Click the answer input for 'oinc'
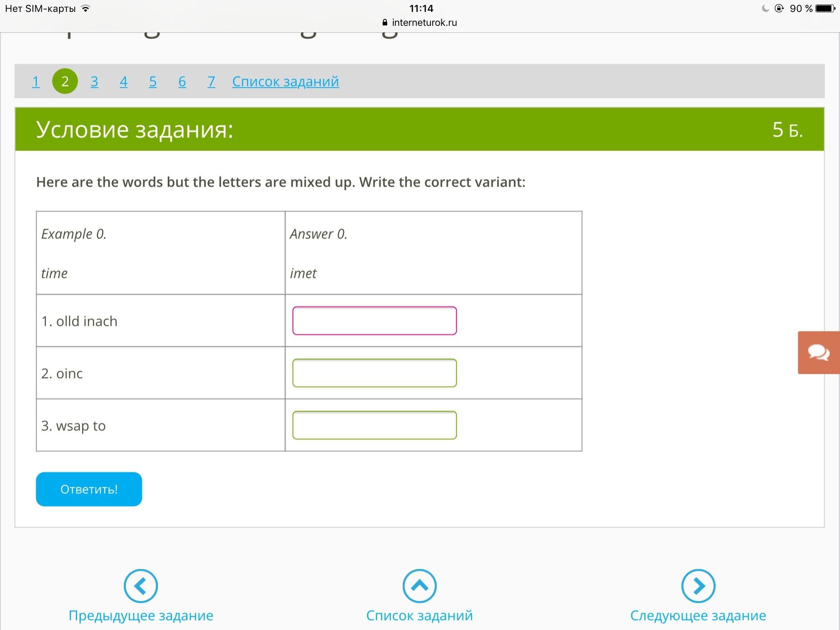This screenshot has height=630, width=840. coord(374,373)
